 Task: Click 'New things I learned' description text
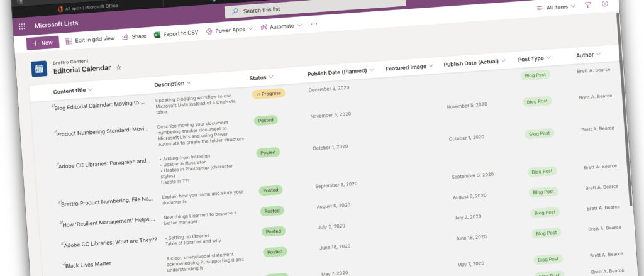pos(200,218)
